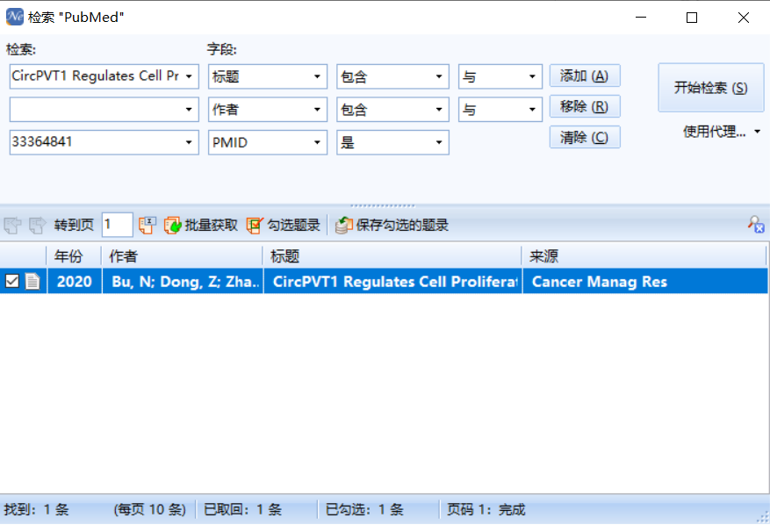Open dropdown of the 33364841 search box

point(189,142)
